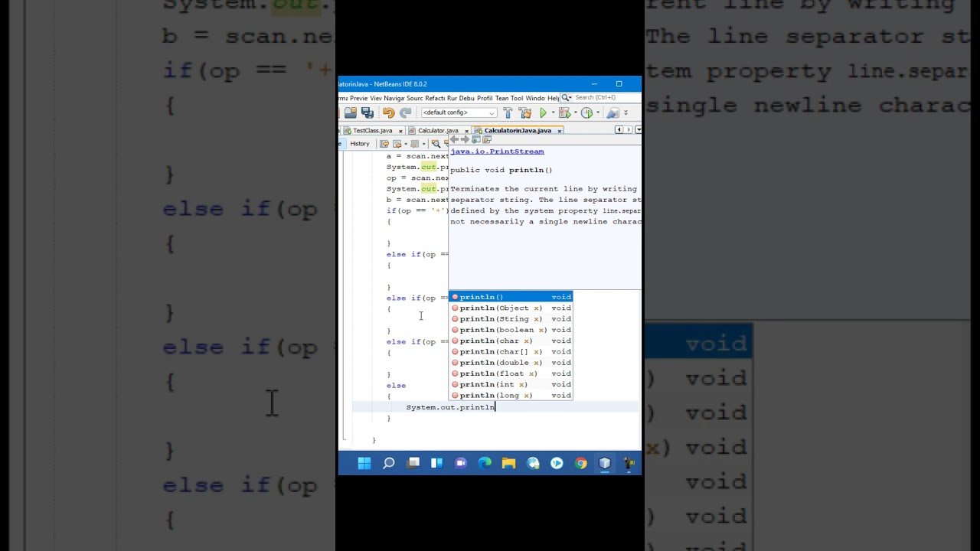This screenshot has height=551, width=980.
Task: Open Javadoc in external browser icon
Action: 475,139
